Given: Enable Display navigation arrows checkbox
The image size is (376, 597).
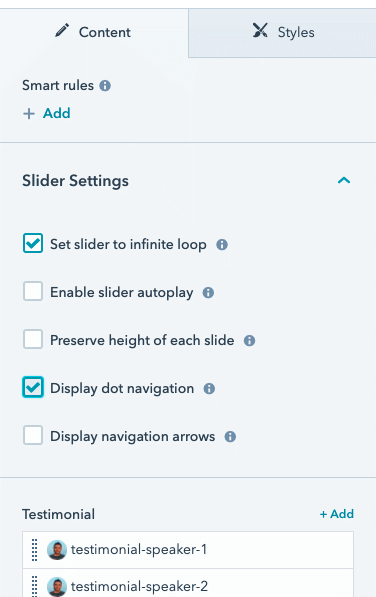Looking at the screenshot, I should click(x=33, y=435).
